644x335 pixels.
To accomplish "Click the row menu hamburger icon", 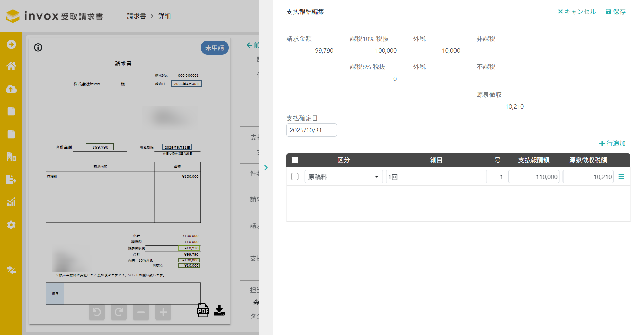I will pyautogui.click(x=621, y=177).
